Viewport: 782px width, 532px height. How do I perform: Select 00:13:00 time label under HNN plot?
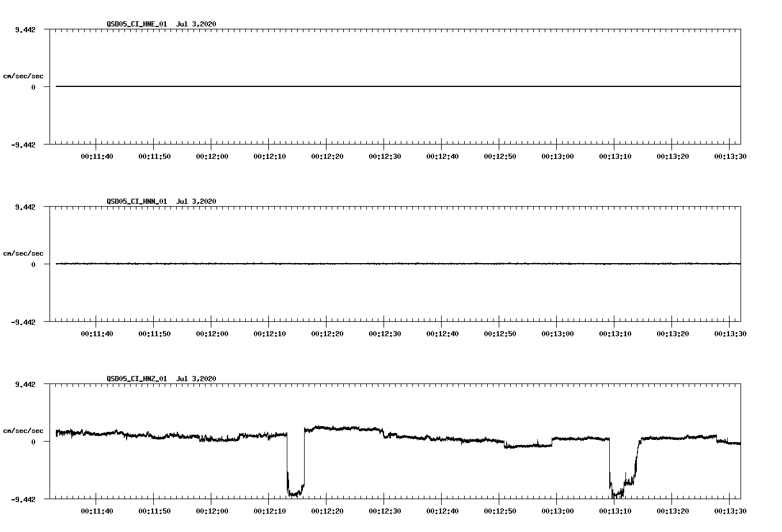coord(557,334)
